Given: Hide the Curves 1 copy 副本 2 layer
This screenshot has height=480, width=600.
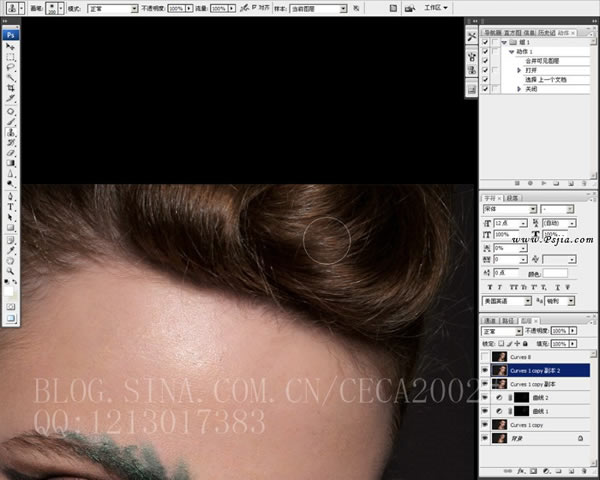Looking at the screenshot, I should 485,370.
